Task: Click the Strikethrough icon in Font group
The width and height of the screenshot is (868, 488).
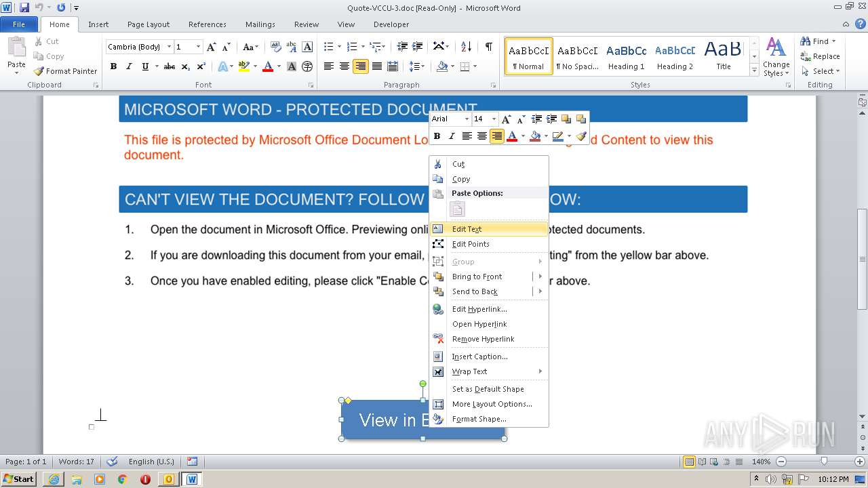Action: [x=170, y=66]
